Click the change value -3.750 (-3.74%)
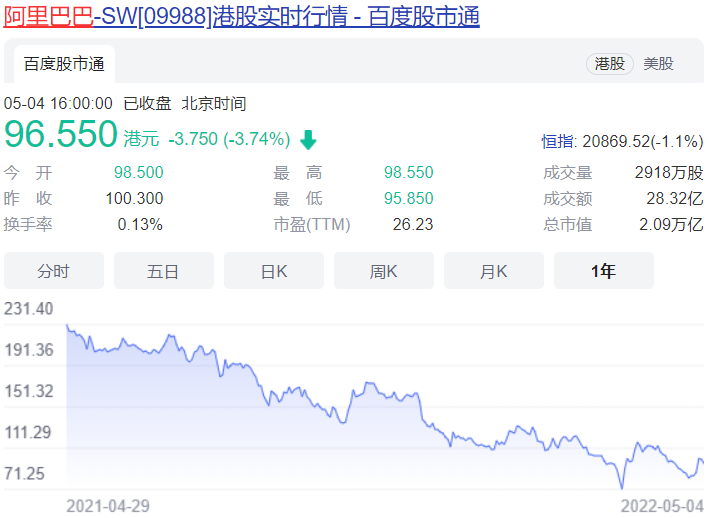709x518 pixels. tap(229, 139)
